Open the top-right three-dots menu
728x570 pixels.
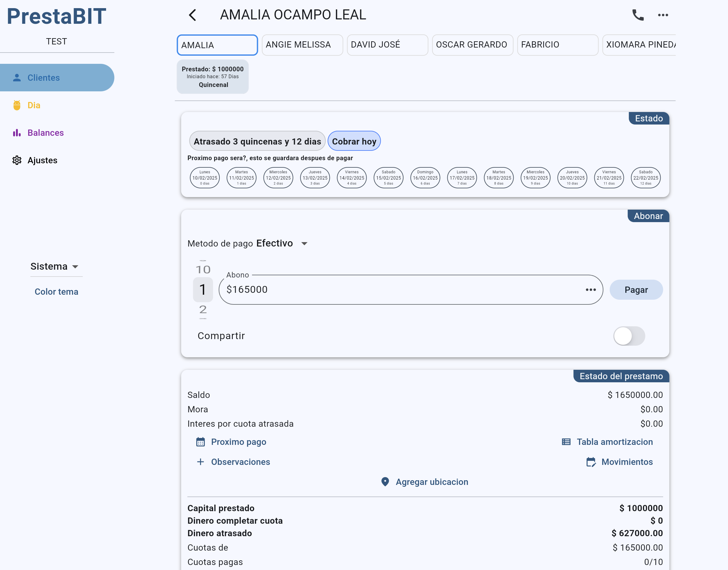click(663, 15)
